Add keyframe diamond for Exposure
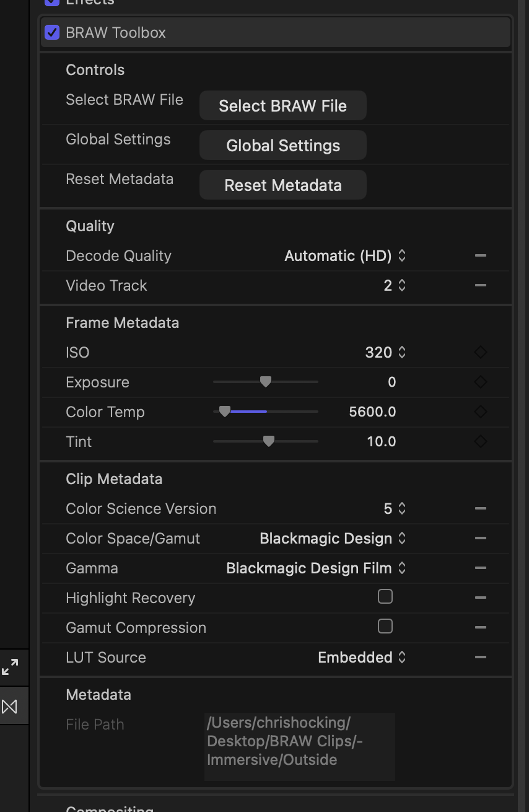 point(480,382)
